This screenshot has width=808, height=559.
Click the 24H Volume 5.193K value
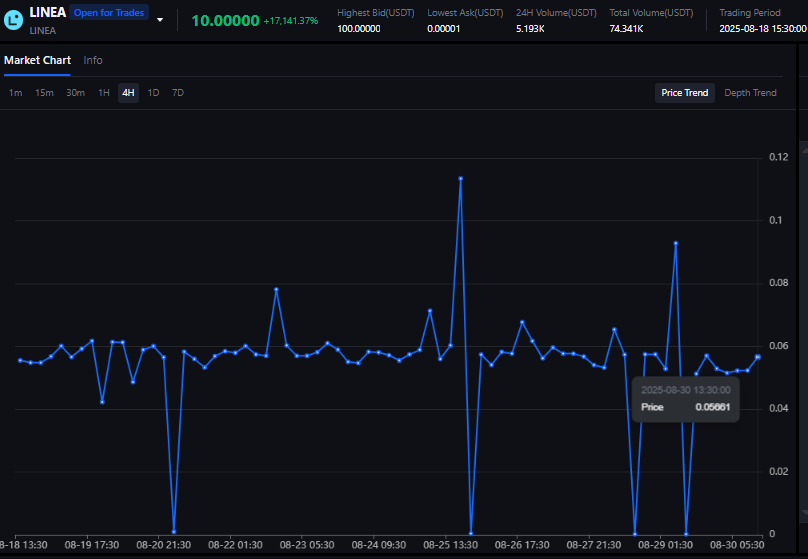tap(530, 29)
